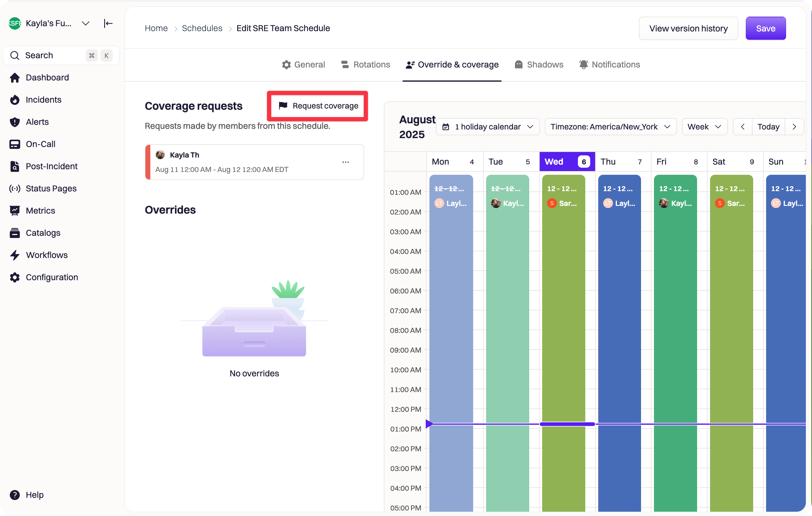The image size is (812, 516).
Task: Click the Request coverage button
Action: [318, 106]
